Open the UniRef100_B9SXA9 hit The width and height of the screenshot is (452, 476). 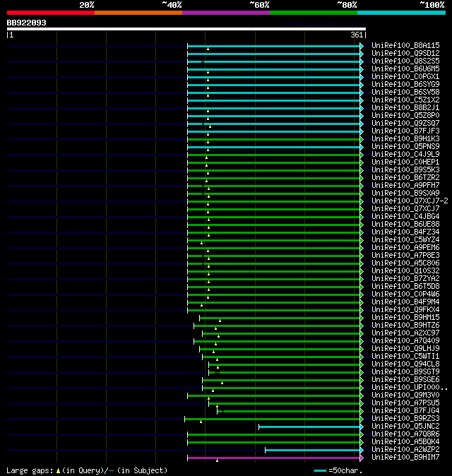click(x=405, y=193)
